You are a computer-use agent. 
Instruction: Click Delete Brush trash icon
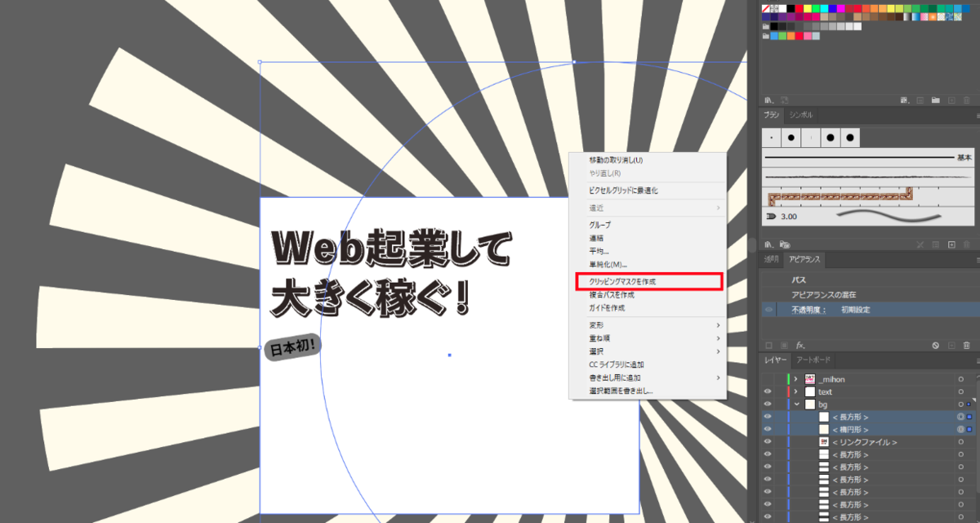(966, 244)
